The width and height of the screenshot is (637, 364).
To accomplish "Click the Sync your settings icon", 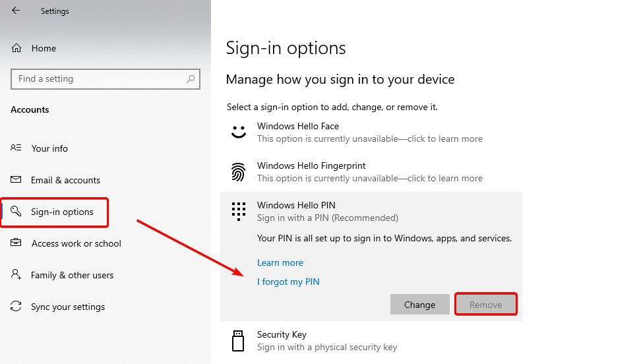I will [x=16, y=307].
